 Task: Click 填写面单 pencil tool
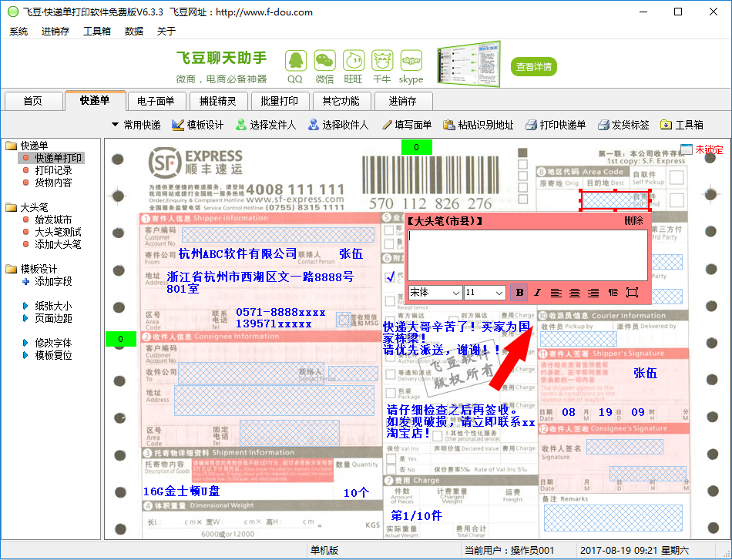[x=407, y=125]
